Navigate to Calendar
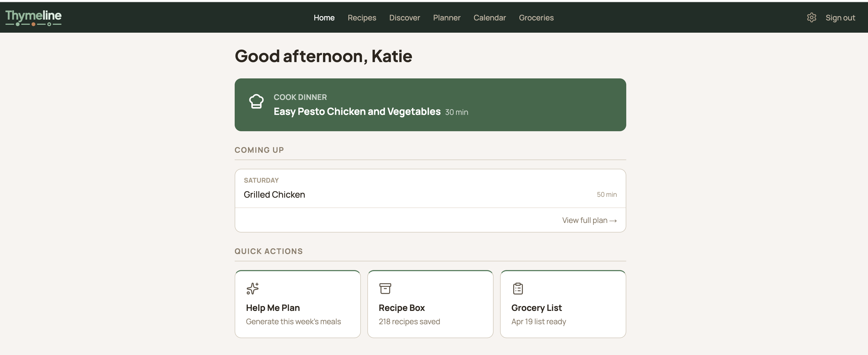Viewport: 868px width, 355px height. (x=489, y=17)
